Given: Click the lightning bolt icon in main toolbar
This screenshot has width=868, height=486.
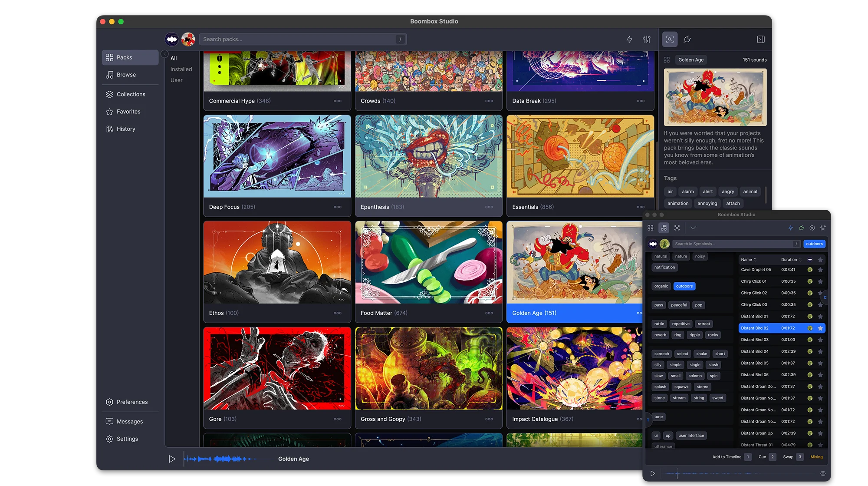Looking at the screenshot, I should click(629, 40).
